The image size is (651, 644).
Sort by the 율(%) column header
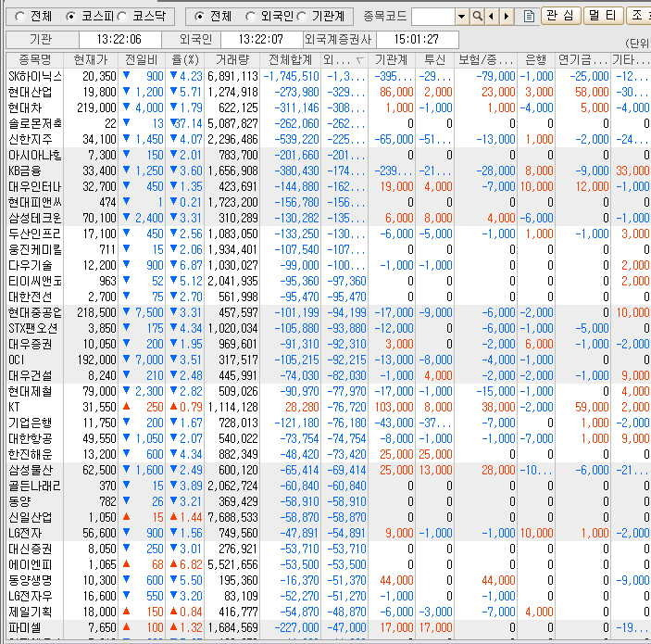click(x=185, y=60)
